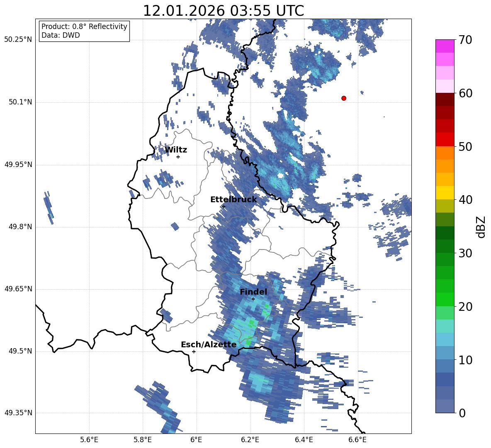The height and width of the screenshot is (448, 491).
Task: Click the Product: 0.8° Reflectivity text
Action: click(x=84, y=26)
